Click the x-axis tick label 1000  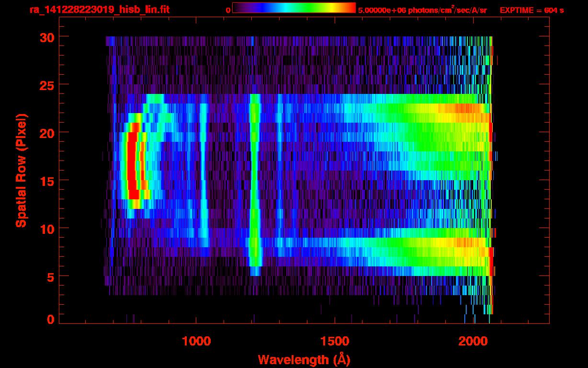196,341
